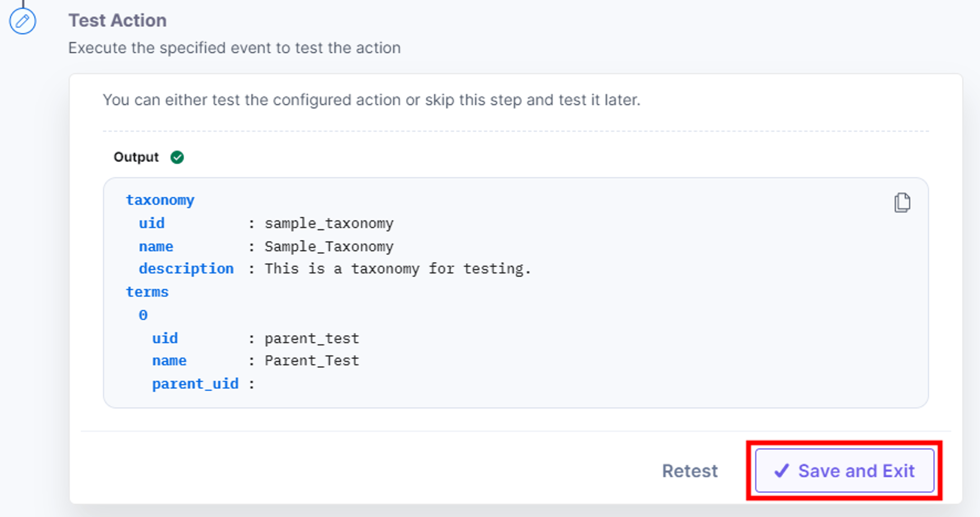The image size is (980, 517).
Task: Click the sample_taxonomy uid value
Action: (x=329, y=223)
